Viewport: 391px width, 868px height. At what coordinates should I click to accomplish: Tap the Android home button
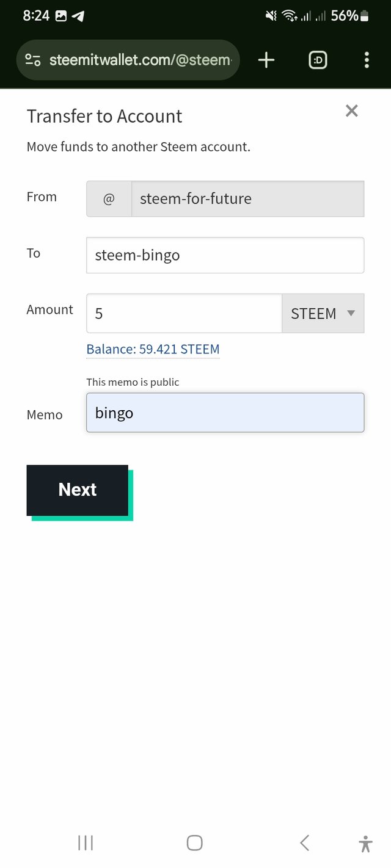click(194, 843)
